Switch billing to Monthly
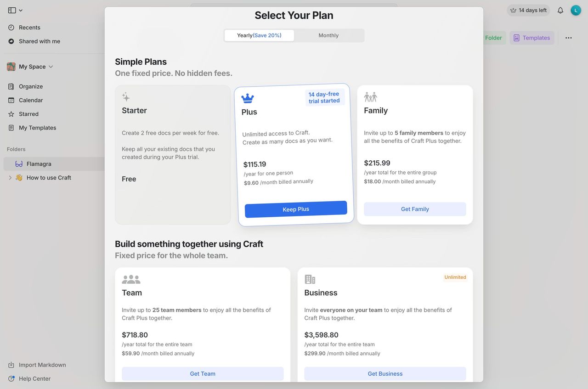 [328, 35]
